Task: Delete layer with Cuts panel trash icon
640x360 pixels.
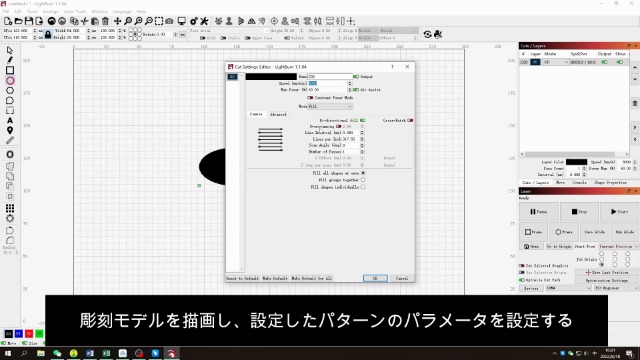Action: point(635,103)
